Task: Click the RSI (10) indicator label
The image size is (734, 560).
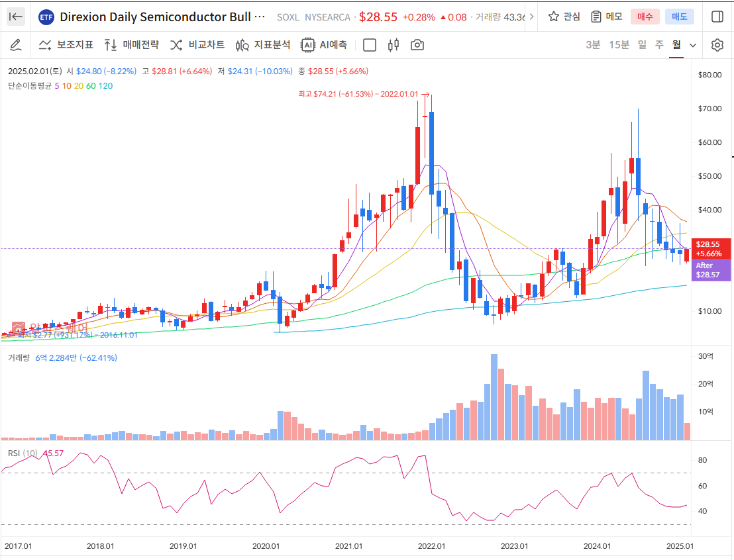Action: (x=23, y=453)
